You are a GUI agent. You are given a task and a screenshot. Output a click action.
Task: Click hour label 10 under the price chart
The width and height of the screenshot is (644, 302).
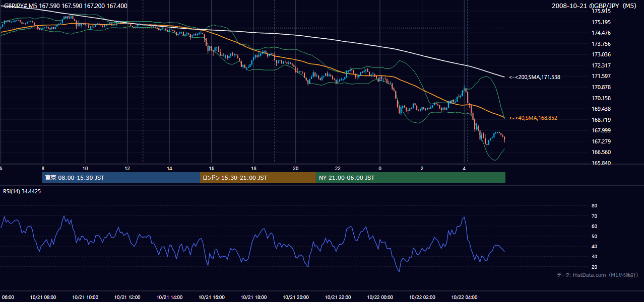(x=85, y=168)
